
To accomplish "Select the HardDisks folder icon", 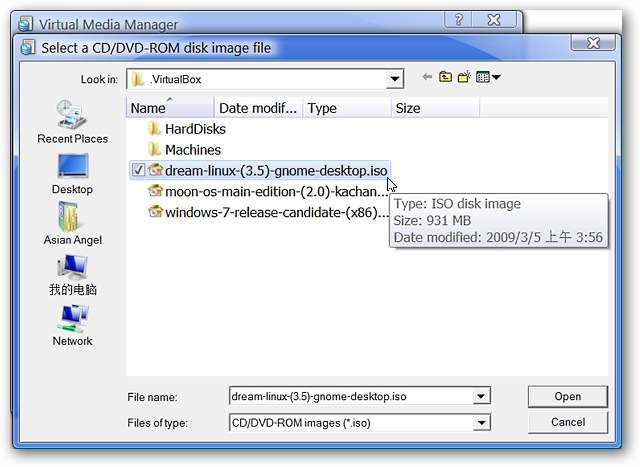I will pyautogui.click(x=154, y=129).
